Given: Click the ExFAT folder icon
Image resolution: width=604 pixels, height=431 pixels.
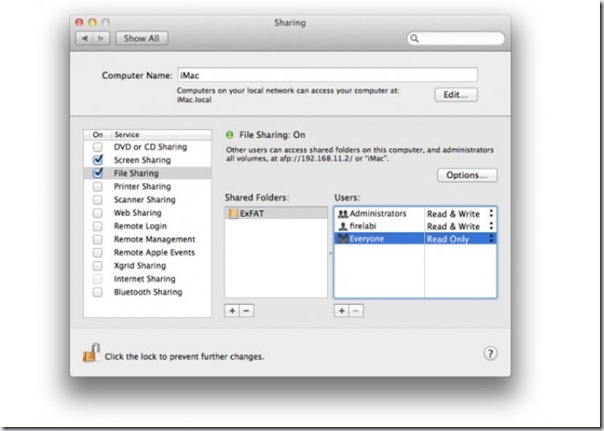Looking at the screenshot, I should (x=233, y=213).
